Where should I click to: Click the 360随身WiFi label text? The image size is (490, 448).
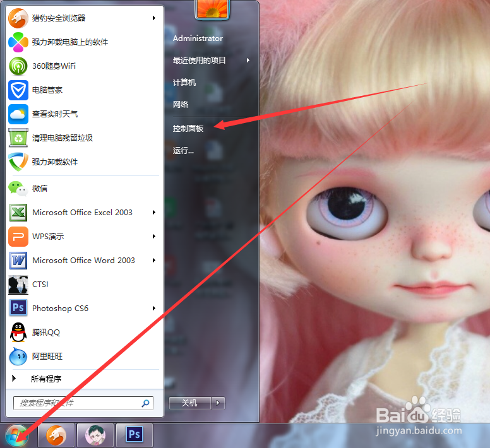tap(54, 66)
